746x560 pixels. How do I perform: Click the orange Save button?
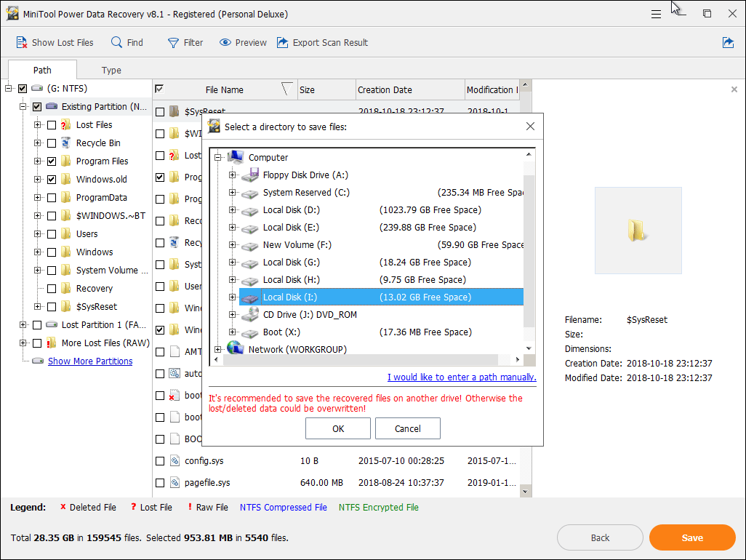pos(692,537)
